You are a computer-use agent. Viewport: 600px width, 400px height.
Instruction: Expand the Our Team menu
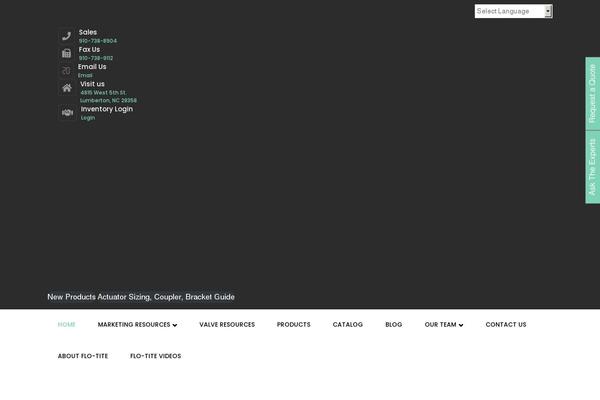(x=443, y=325)
